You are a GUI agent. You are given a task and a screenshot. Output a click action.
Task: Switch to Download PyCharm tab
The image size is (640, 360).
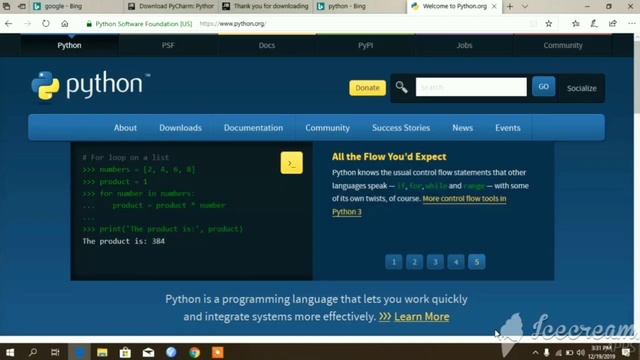171,6
